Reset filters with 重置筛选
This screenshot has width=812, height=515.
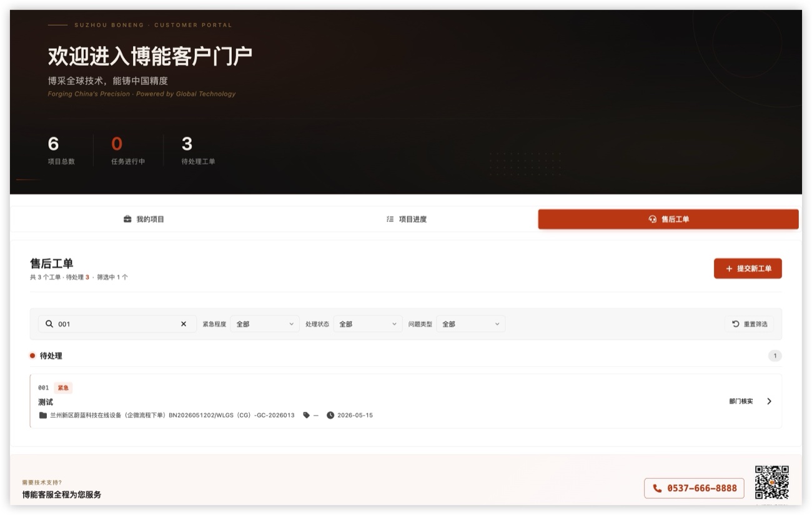click(750, 324)
